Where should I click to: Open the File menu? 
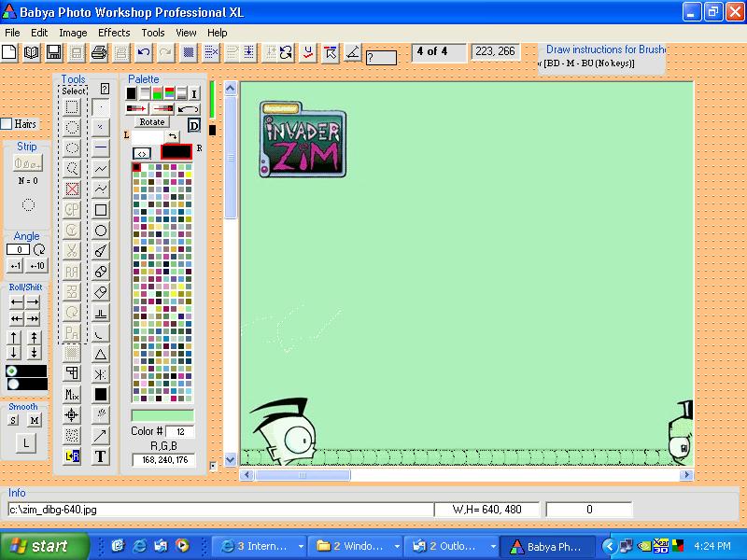12,33
